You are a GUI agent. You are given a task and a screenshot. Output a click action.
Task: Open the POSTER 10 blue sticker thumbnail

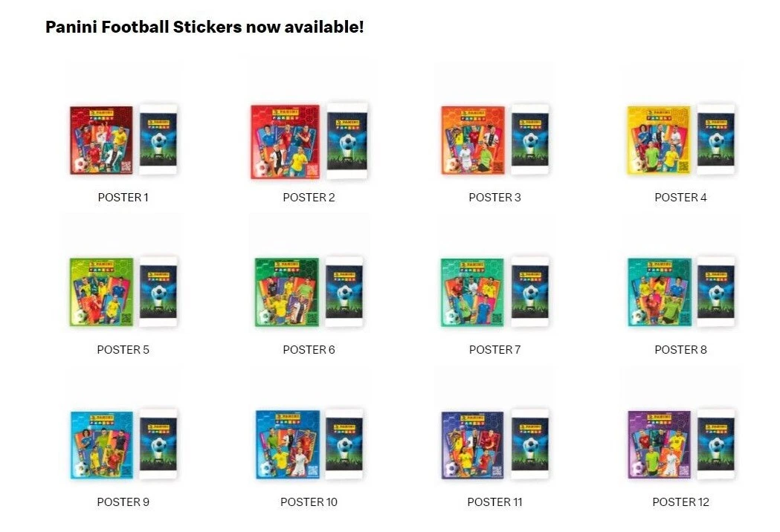click(309, 444)
